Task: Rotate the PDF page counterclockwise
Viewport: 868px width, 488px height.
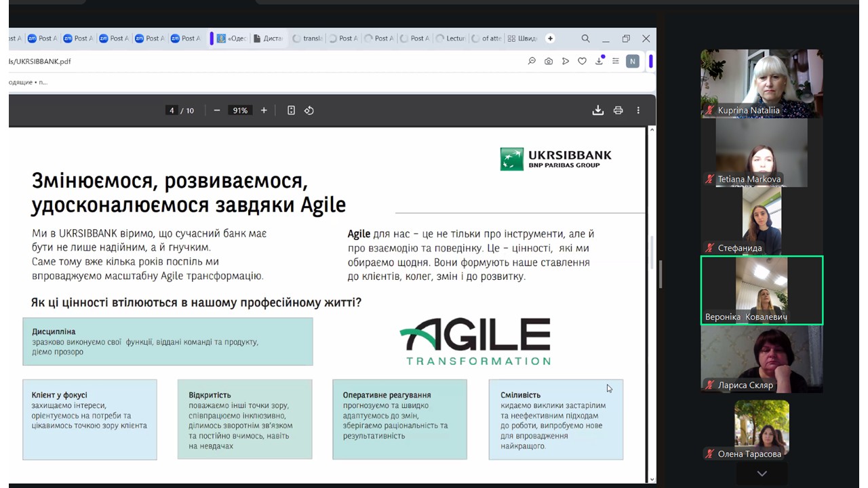Action: click(309, 110)
